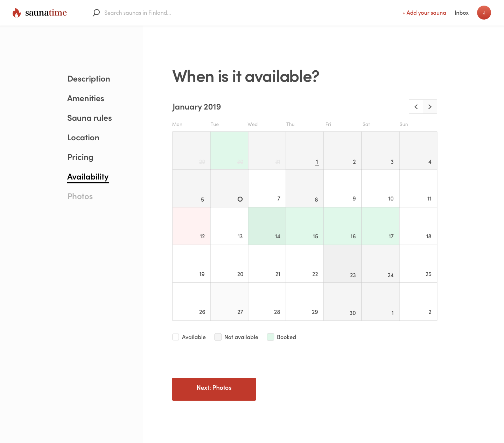Click the search magnifier icon
Screen dimensions: 504x443
(x=96, y=13)
